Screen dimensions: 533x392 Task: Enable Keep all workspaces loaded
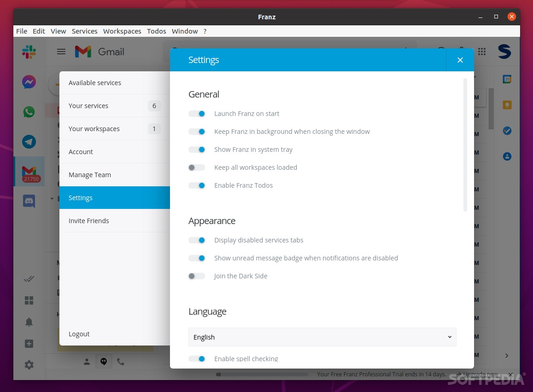click(x=197, y=167)
